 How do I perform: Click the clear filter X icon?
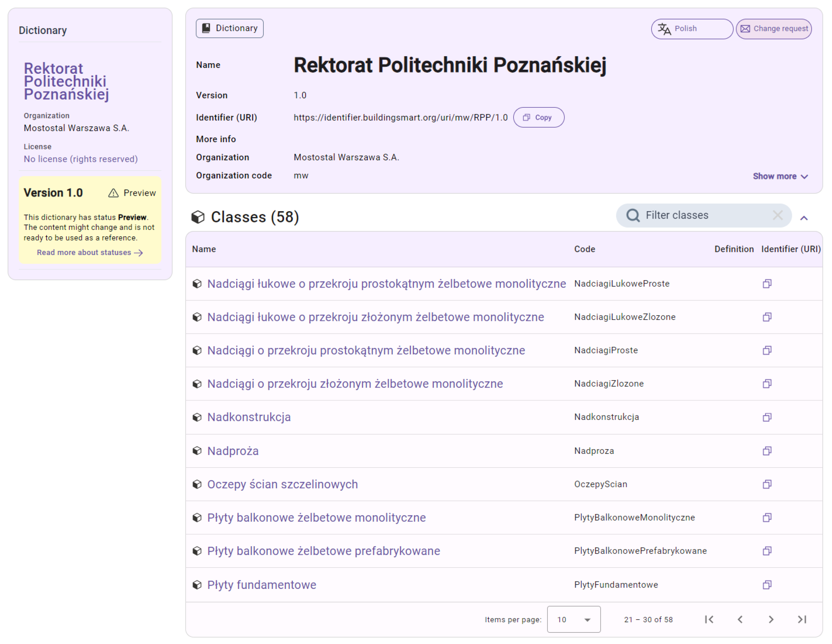pyautogui.click(x=778, y=215)
